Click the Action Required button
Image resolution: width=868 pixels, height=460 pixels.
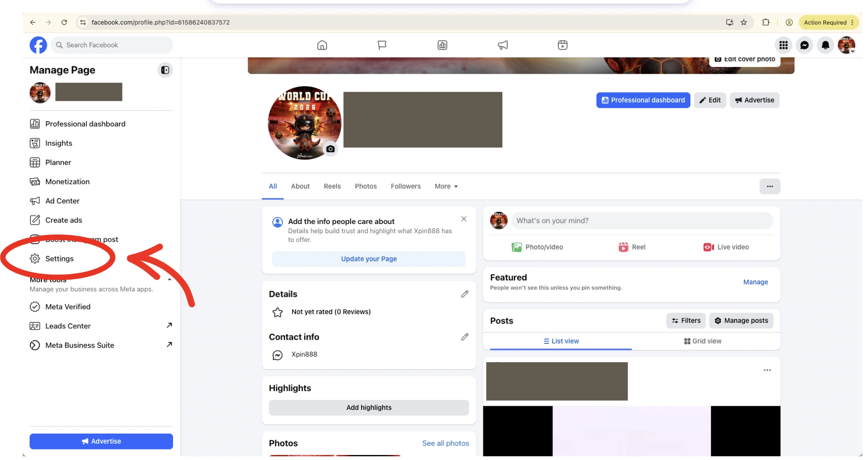pos(828,22)
